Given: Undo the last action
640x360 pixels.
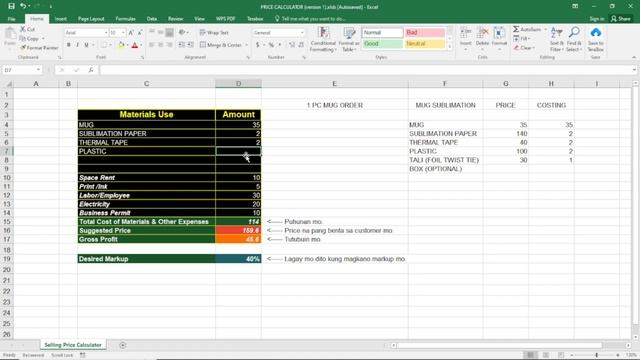Looking at the screenshot, I should pyautogui.click(x=23, y=6).
